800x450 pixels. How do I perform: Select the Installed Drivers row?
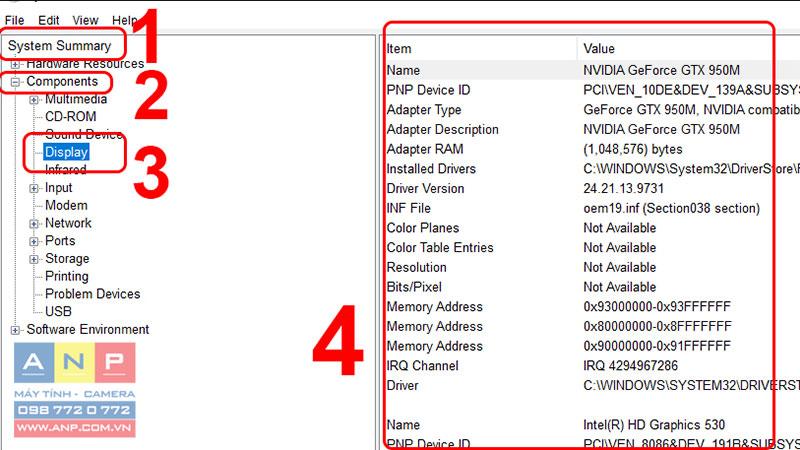(x=592, y=169)
